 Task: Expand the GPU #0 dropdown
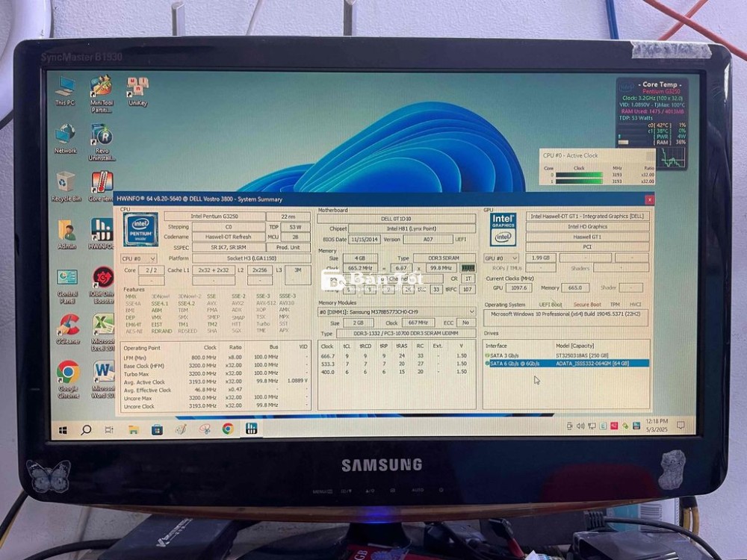click(x=500, y=258)
